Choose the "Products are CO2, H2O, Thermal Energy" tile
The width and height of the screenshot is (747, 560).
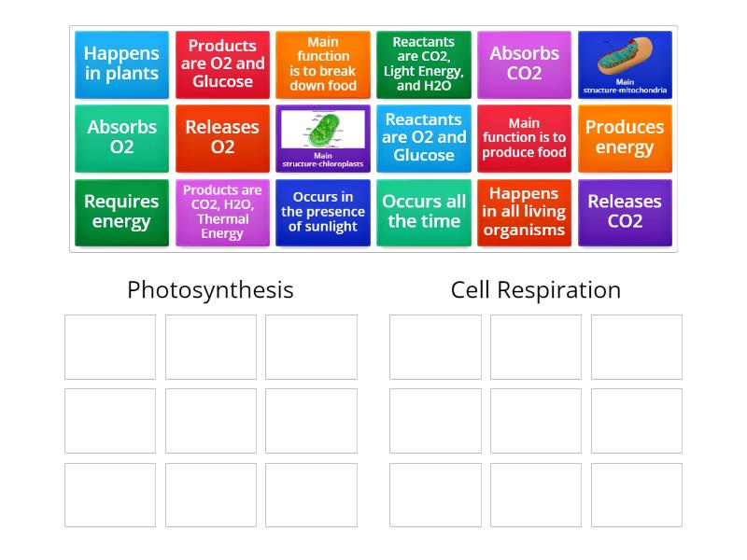[x=221, y=213]
